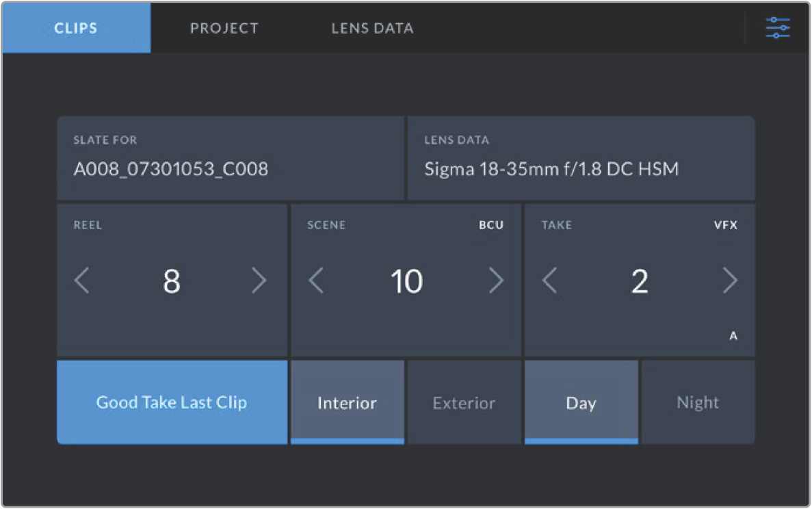Screen dimensions: 812x509
Task: Mark Good Take Last Clip
Action: click(172, 402)
